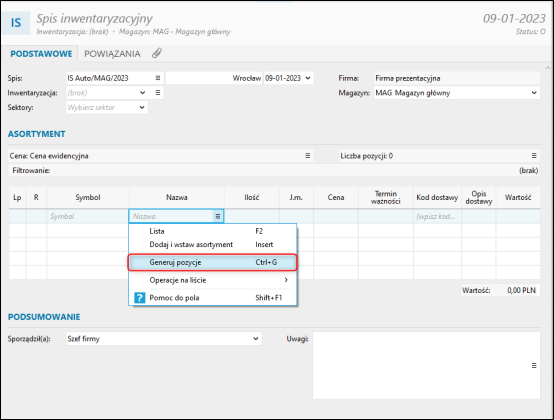Click menu icon in Nazwa cell
Image resolution: width=554 pixels, height=420 pixels.
click(218, 216)
